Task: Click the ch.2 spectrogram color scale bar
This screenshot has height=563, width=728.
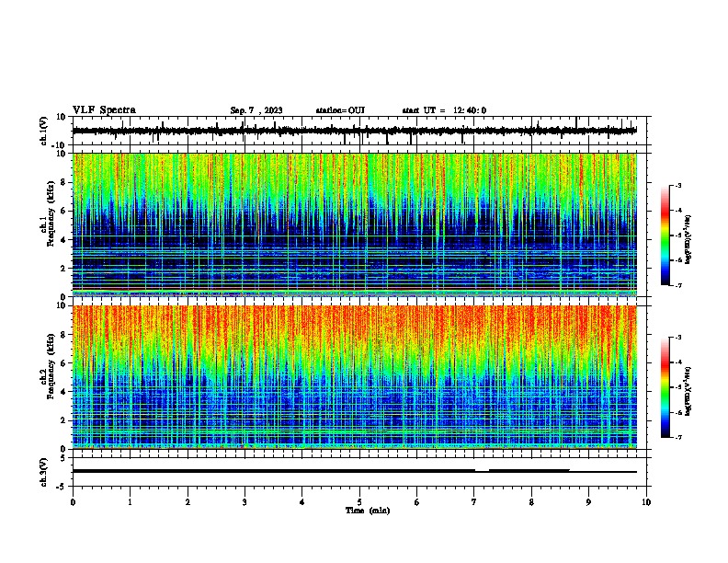Action: [x=665, y=387]
